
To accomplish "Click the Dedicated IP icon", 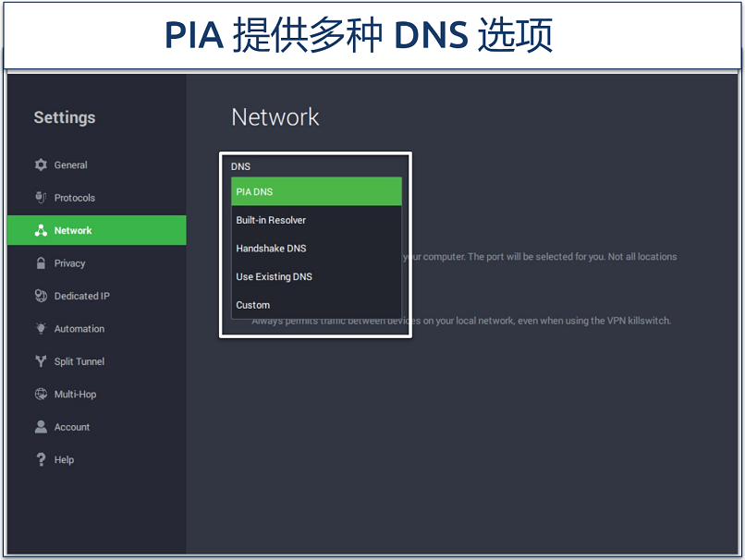I will [x=41, y=296].
